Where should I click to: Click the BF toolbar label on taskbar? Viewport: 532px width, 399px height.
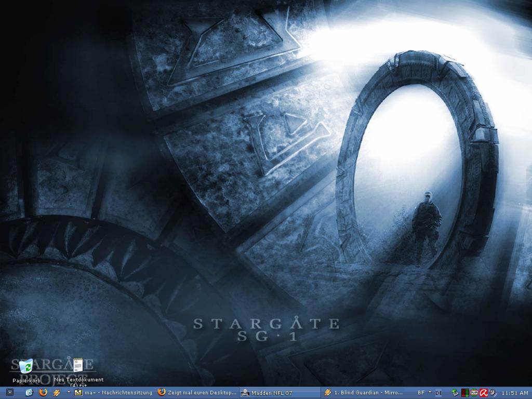point(421,393)
